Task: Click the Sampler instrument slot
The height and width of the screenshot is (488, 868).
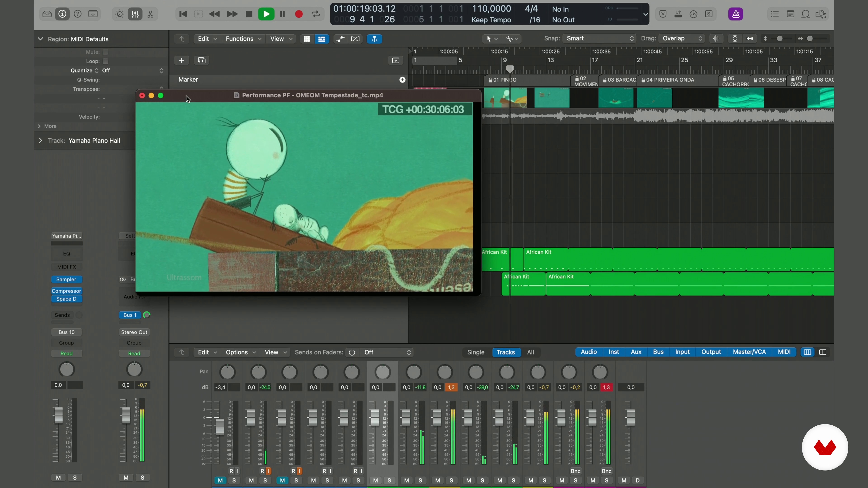Action: tap(66, 279)
